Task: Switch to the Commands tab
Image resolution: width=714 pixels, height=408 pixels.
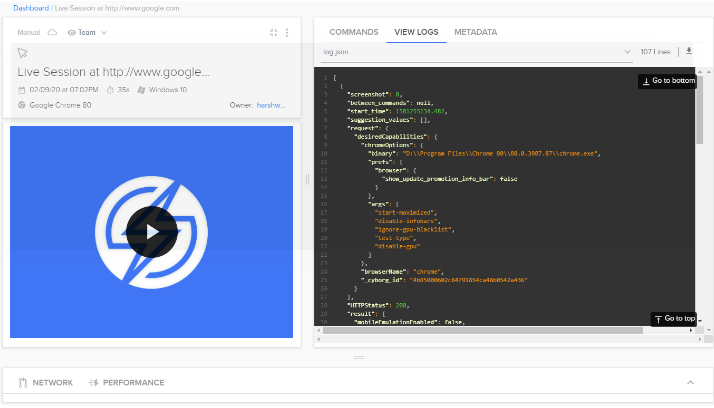Action: pyautogui.click(x=354, y=32)
